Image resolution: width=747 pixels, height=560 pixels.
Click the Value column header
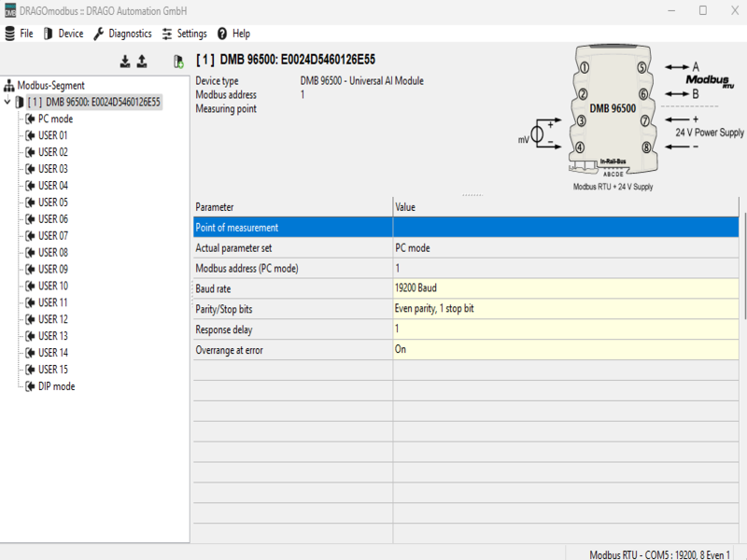pyautogui.click(x=566, y=207)
